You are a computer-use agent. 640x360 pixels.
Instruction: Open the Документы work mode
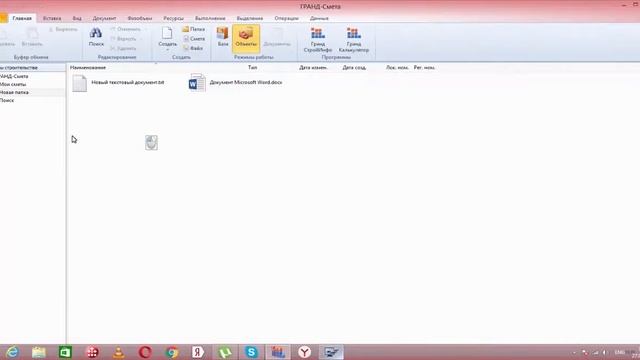pos(277,37)
